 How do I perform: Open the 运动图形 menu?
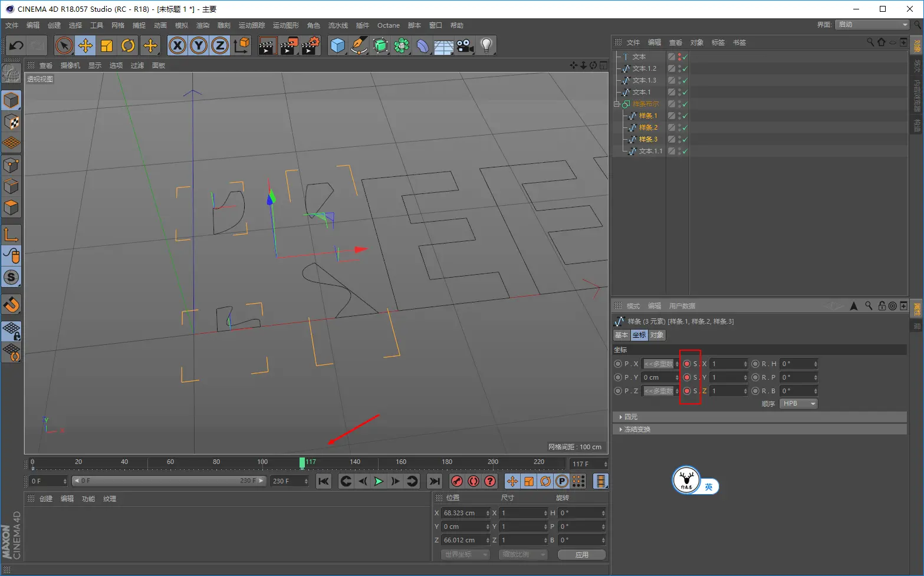(286, 25)
